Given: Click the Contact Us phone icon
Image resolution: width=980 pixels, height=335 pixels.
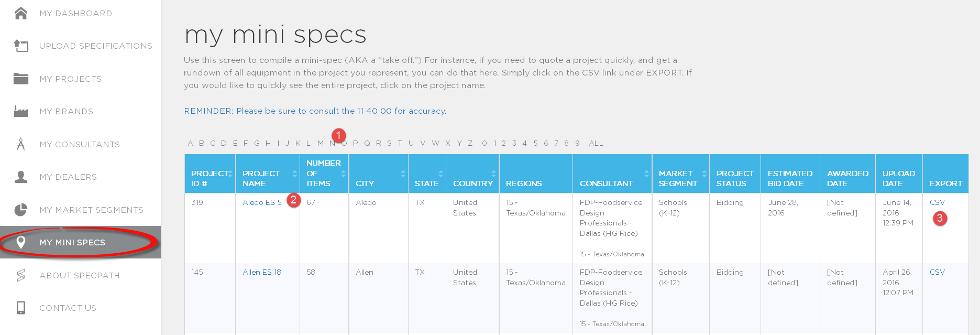Looking at the screenshot, I should (21, 308).
